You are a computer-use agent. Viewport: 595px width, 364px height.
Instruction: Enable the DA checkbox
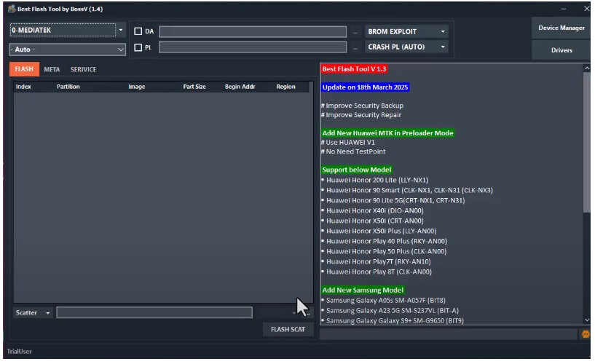[x=138, y=31]
